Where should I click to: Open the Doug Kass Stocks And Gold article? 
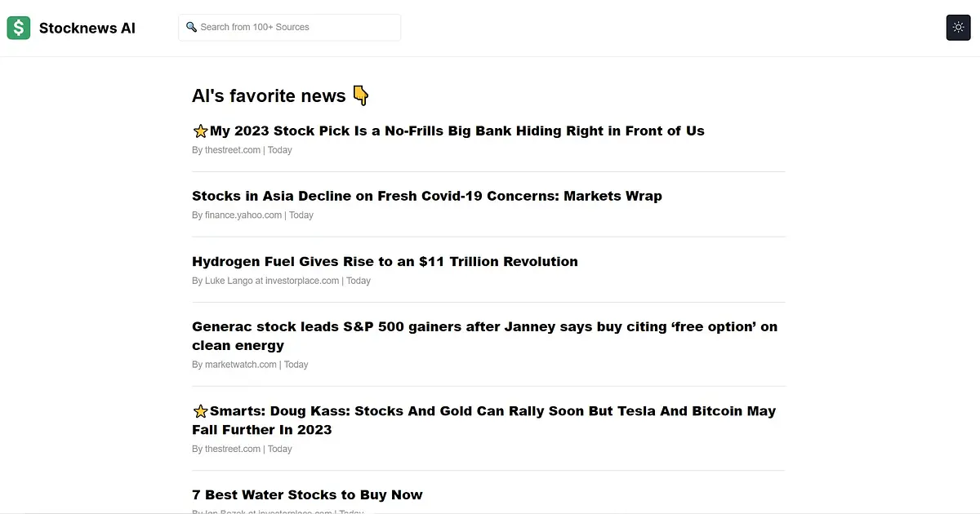pos(484,420)
